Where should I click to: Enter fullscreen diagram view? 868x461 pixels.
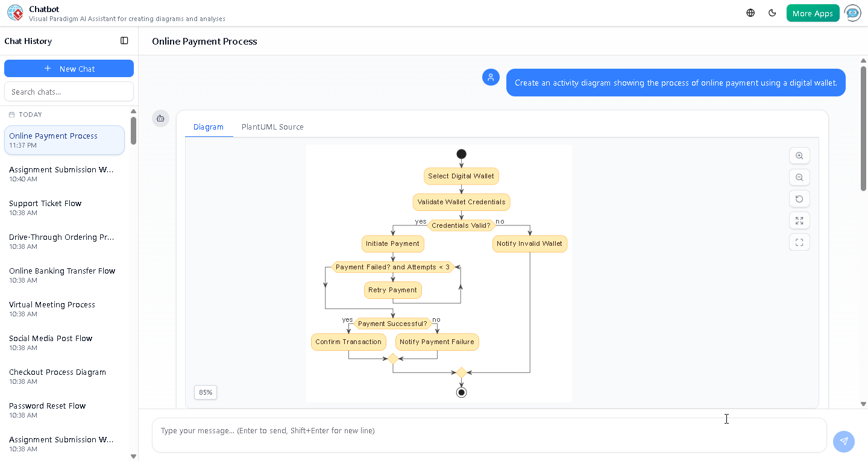799,221
